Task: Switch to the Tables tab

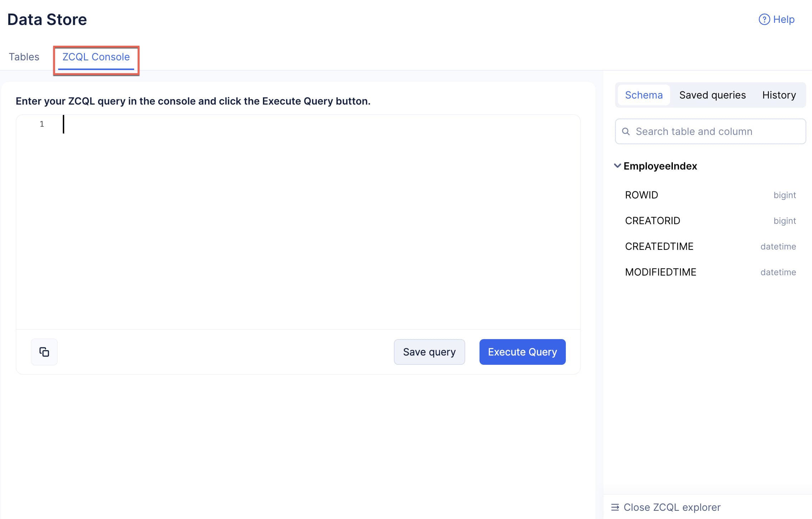Action: pyautogui.click(x=24, y=56)
